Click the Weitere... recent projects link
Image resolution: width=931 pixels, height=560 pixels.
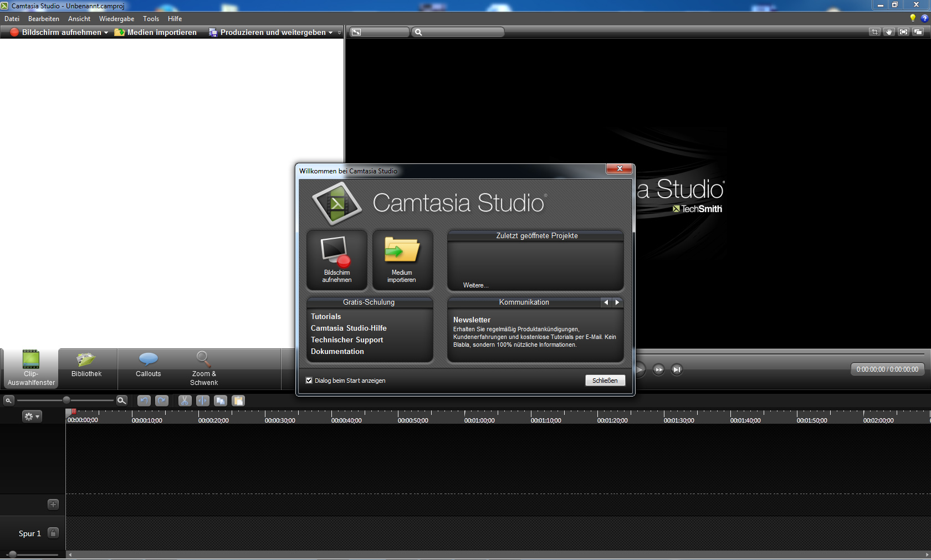(x=476, y=285)
